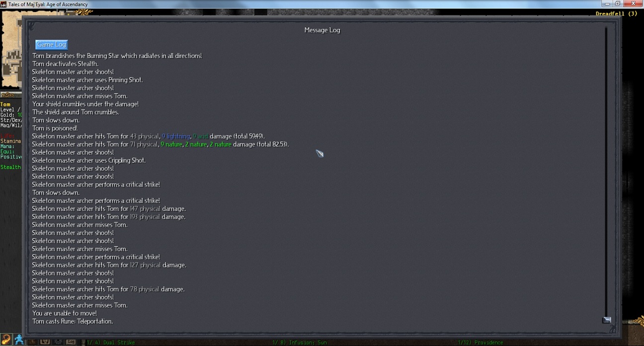The height and width of the screenshot is (346, 644).
Task: Click the dungeon minimap
Action: 10,50
